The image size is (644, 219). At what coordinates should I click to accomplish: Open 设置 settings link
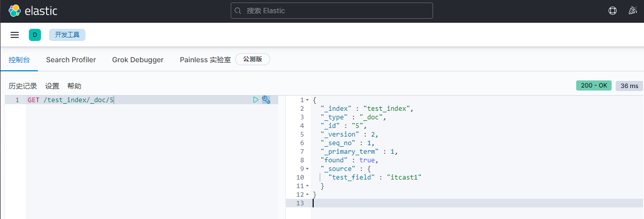(x=52, y=86)
